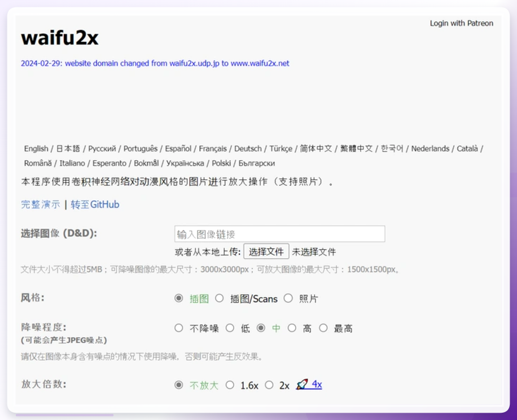Open the domain change announcement link

point(155,63)
